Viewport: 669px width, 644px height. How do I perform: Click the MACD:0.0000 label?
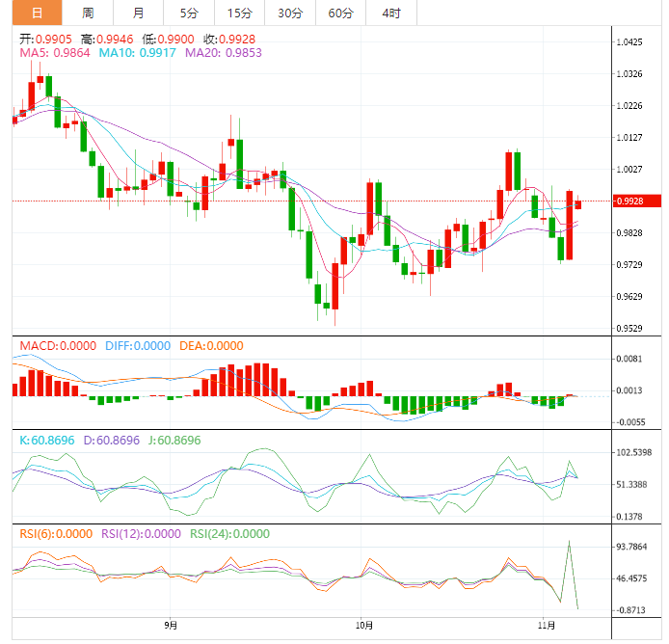tap(58, 346)
